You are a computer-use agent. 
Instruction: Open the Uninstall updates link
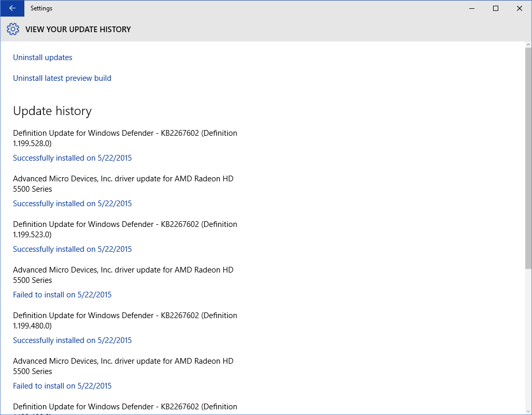(x=43, y=58)
